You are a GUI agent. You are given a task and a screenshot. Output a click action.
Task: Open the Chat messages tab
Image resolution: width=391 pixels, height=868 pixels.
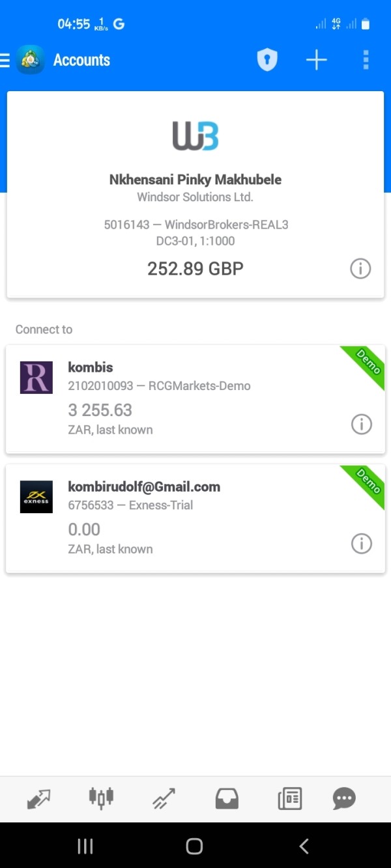(344, 798)
